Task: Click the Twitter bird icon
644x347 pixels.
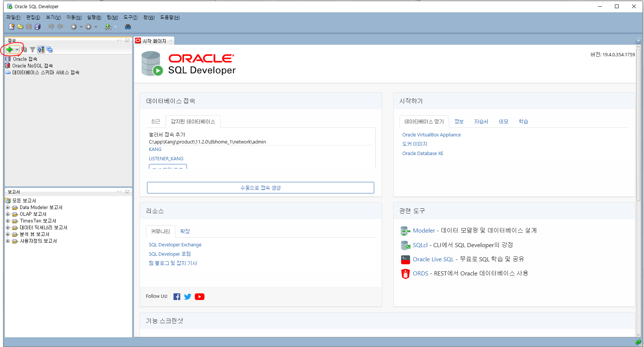Action: point(188,297)
